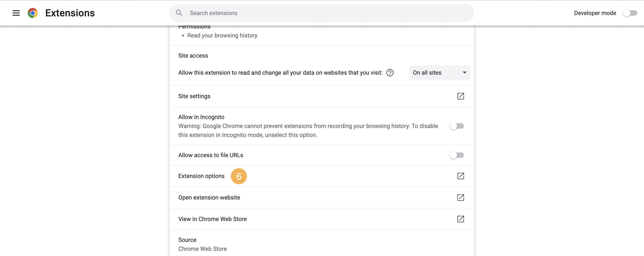Screen dimensions: 644x256
Task: Click View in Chrome Web Store label
Action: 212,219
